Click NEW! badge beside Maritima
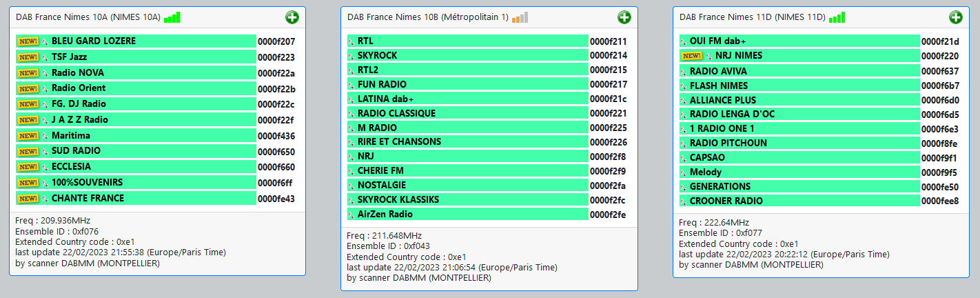This screenshot has width=980, height=298. coord(28,135)
